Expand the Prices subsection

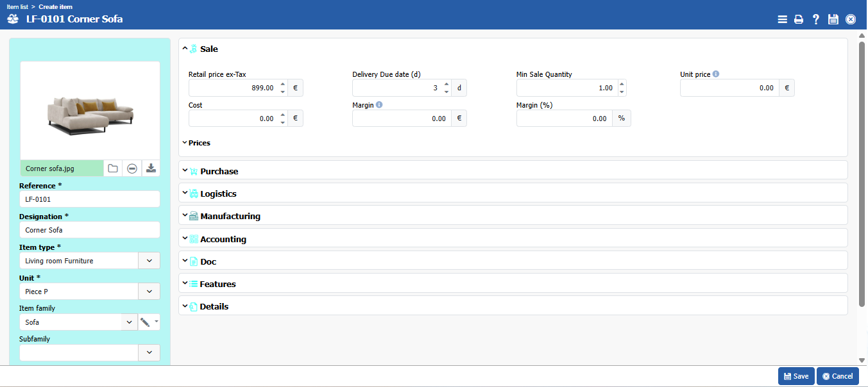click(199, 143)
